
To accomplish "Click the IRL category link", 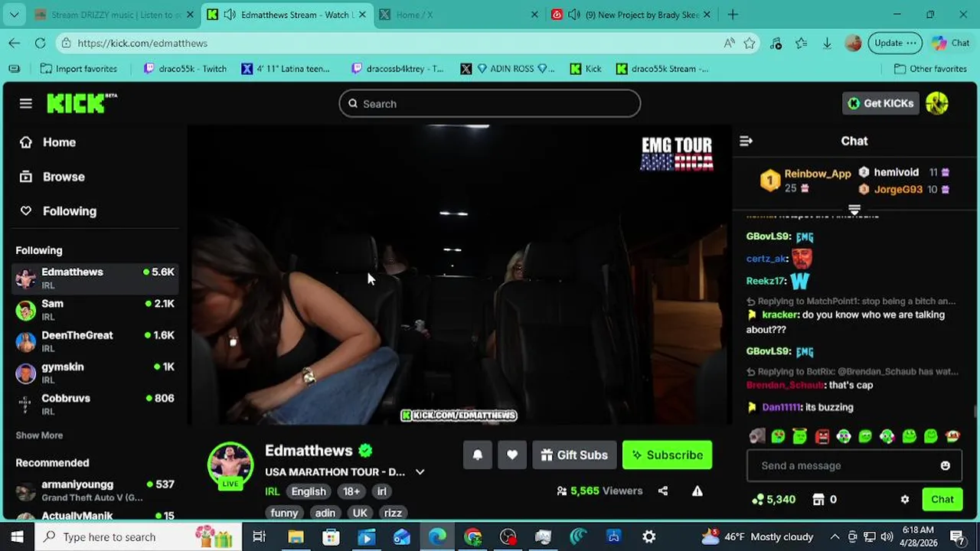I will click(x=272, y=491).
